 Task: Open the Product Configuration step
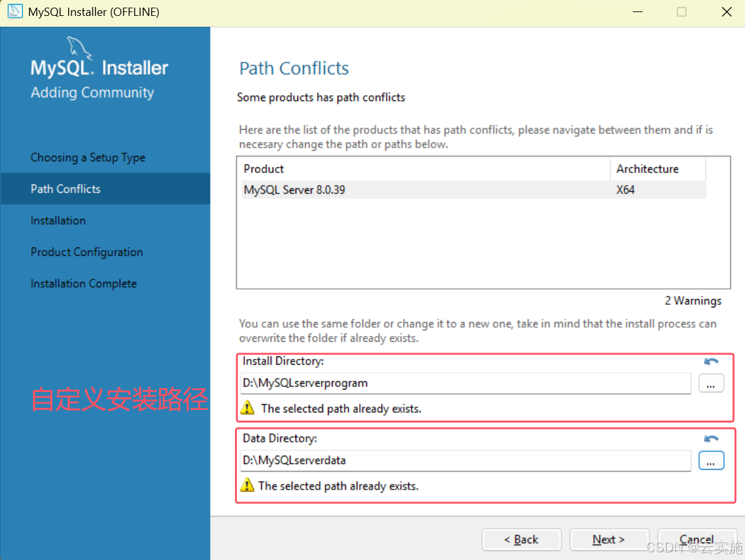pyautogui.click(x=87, y=252)
